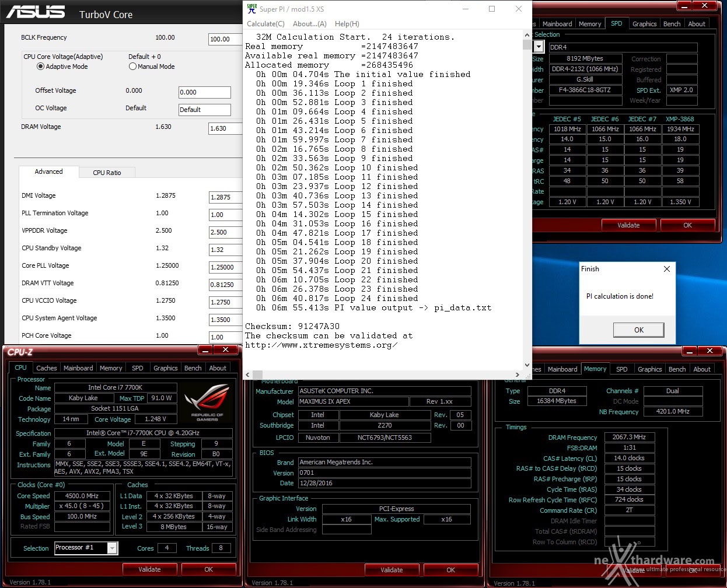Minimize the CPU-Z SPD window
Image resolution: width=727 pixels, height=588 pixels.
click(x=684, y=6)
